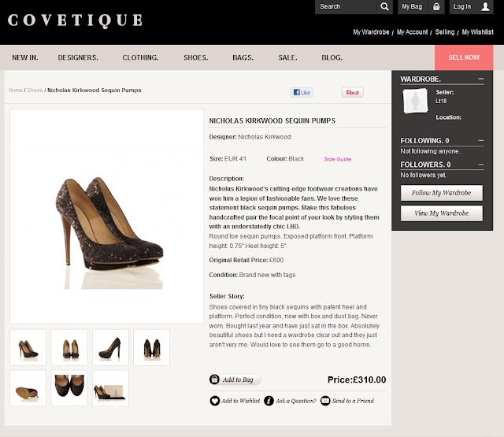Click the main sequin pumps product image
Image resolution: width=504 pixels, height=437 pixels.
click(x=107, y=217)
